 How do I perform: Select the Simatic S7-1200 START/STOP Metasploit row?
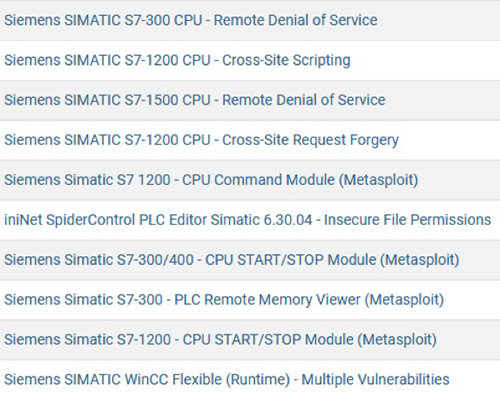[250, 340]
